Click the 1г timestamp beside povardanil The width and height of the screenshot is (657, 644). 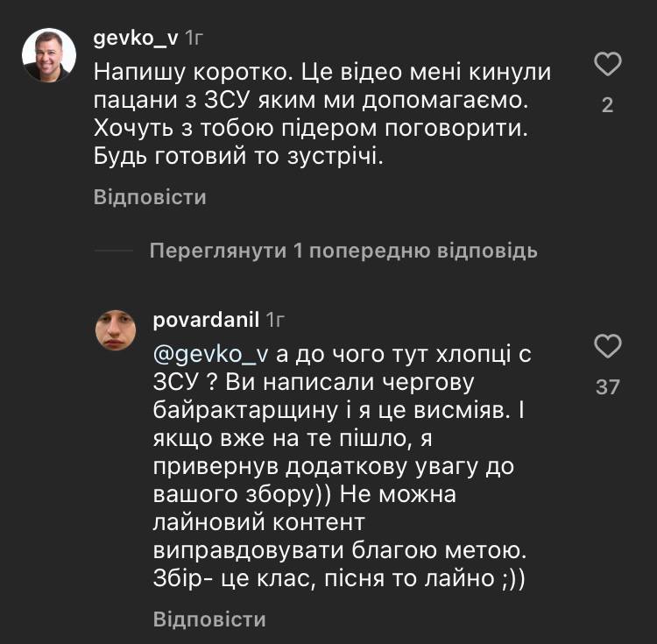(275, 320)
